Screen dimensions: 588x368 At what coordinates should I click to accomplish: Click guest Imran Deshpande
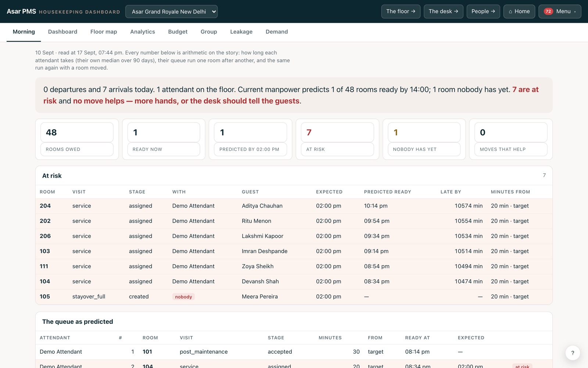click(x=265, y=251)
